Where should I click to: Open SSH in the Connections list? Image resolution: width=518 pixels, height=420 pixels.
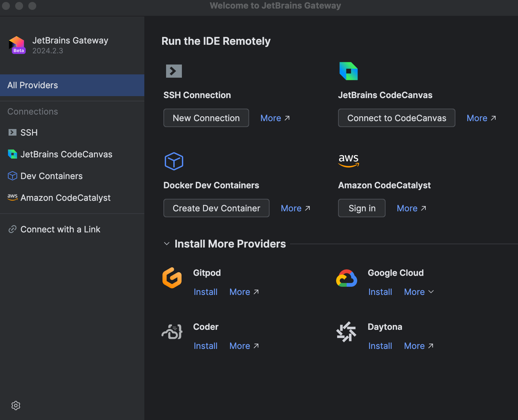[x=29, y=133]
